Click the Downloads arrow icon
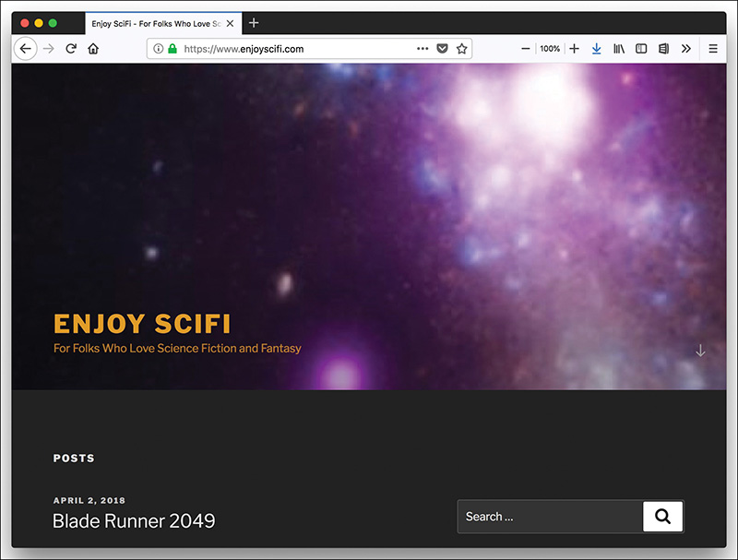Viewport: 738px width, 560px height. point(597,48)
